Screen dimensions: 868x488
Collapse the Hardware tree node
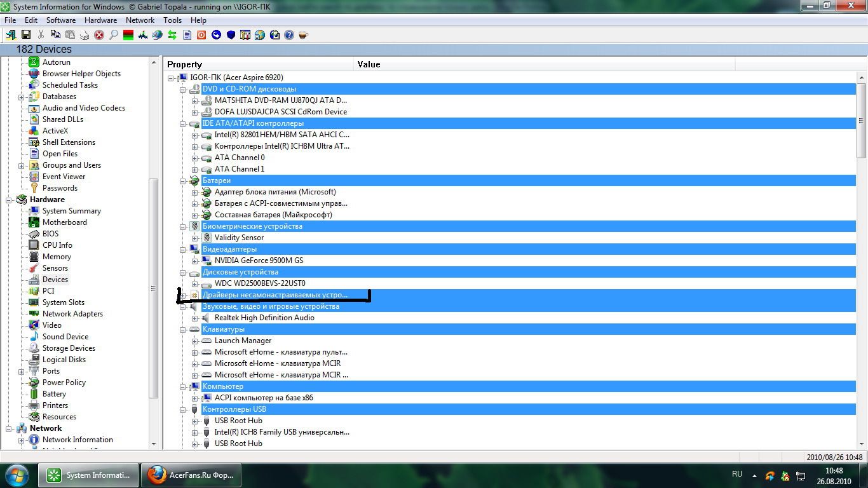tap(9, 200)
